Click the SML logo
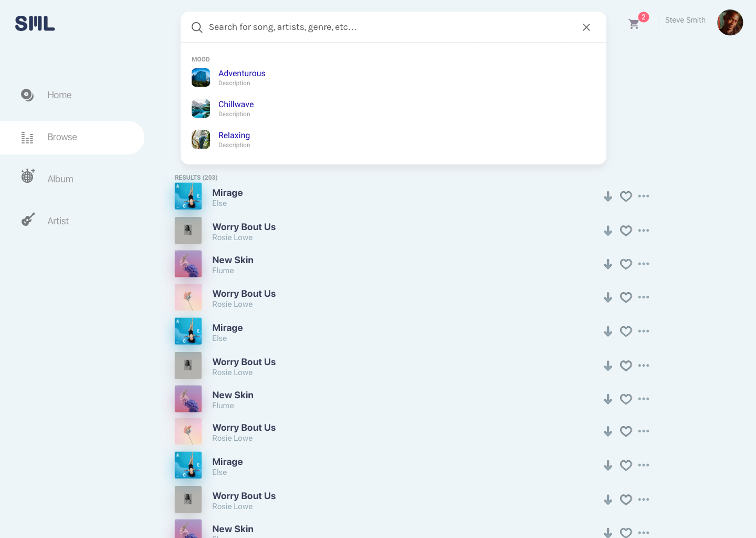Viewport: 756px width, 538px height. click(35, 24)
